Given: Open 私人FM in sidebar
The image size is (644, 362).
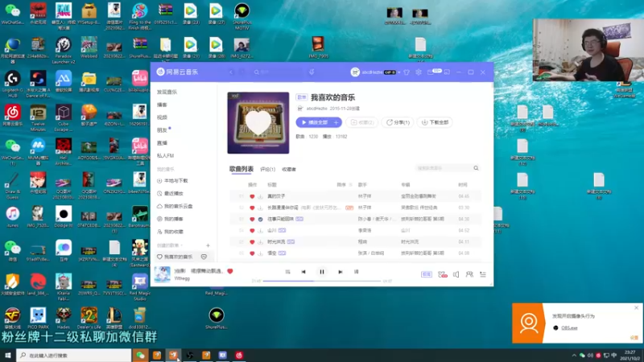Looking at the screenshot, I should [x=166, y=155].
